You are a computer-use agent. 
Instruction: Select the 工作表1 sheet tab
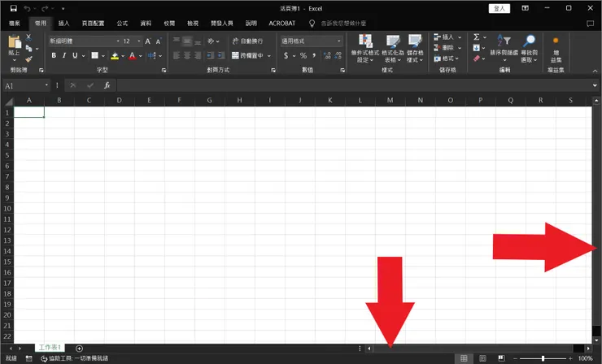pyautogui.click(x=50, y=347)
